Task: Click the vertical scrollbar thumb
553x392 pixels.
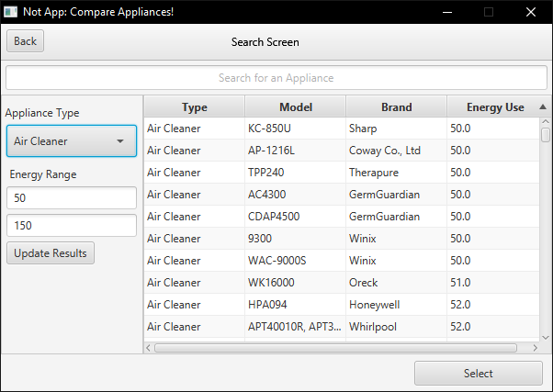Action: (546, 135)
